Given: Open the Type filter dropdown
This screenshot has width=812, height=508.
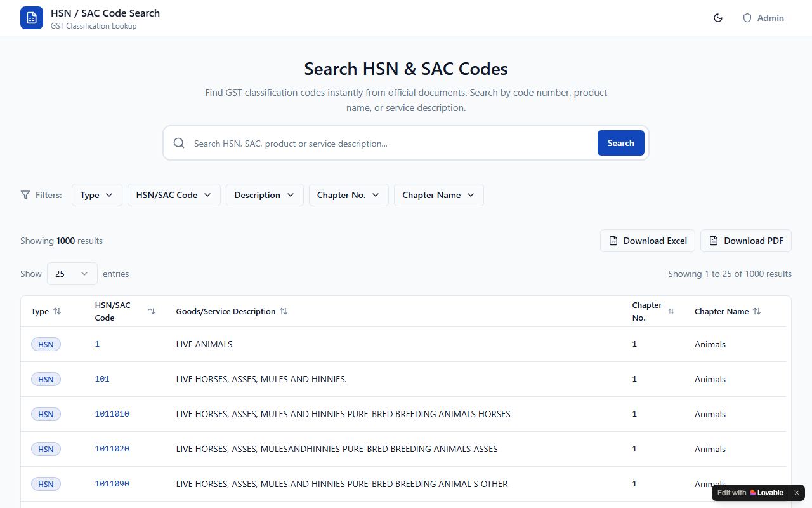Looking at the screenshot, I should [96, 195].
